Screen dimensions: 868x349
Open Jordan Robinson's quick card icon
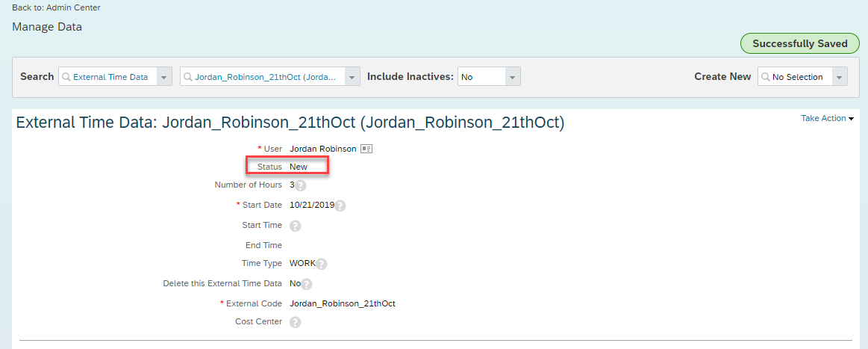tap(366, 149)
